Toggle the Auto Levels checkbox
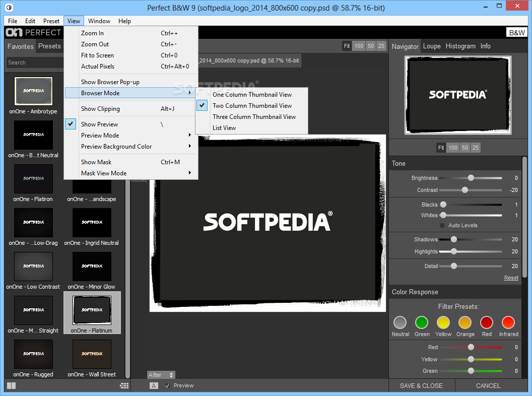532x396 pixels. 442,225
